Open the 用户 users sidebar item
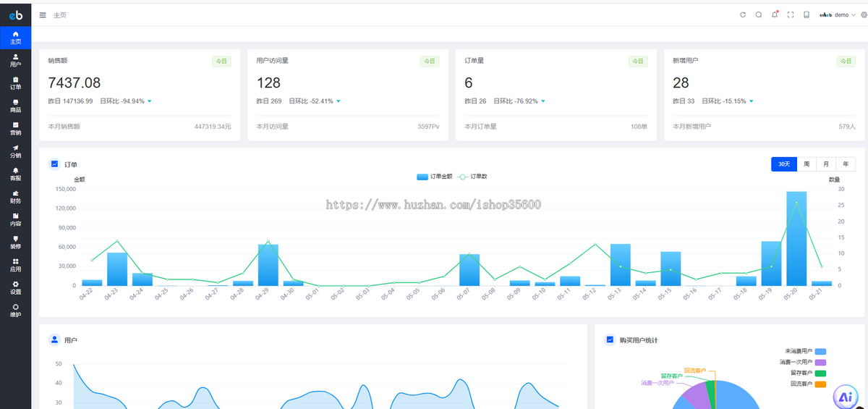Viewport: 868px width, 409px height. tap(15, 60)
